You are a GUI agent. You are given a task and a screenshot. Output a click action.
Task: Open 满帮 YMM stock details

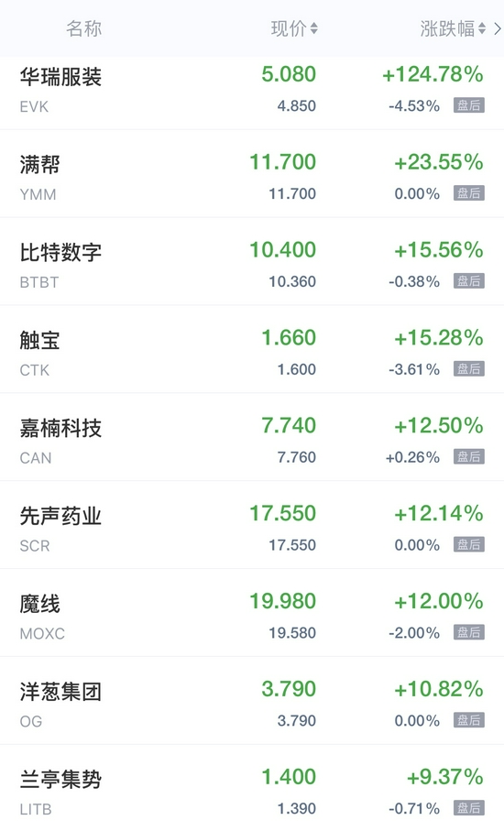[x=252, y=174]
